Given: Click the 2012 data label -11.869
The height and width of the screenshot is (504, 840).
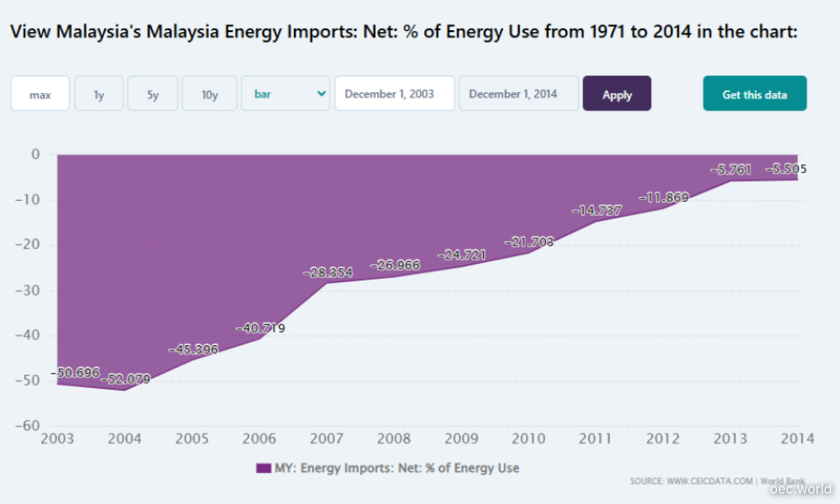Looking at the screenshot, I should pyautogui.click(x=664, y=198).
